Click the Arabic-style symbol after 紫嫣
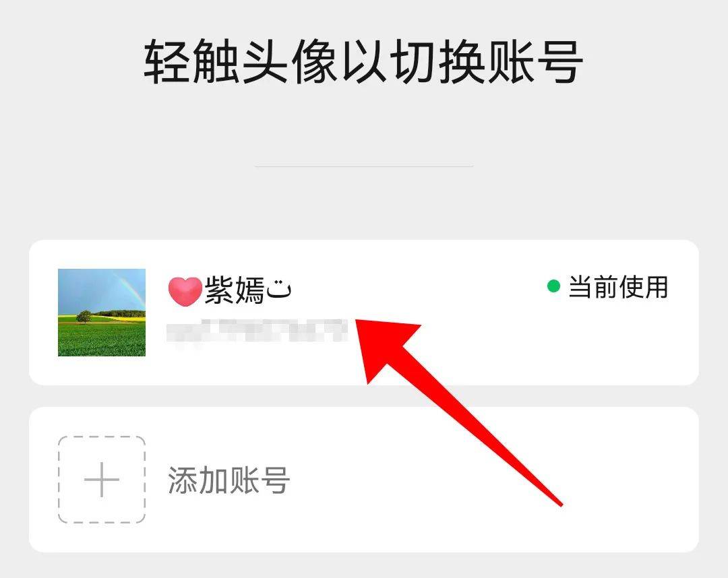728x578 pixels. point(279,290)
